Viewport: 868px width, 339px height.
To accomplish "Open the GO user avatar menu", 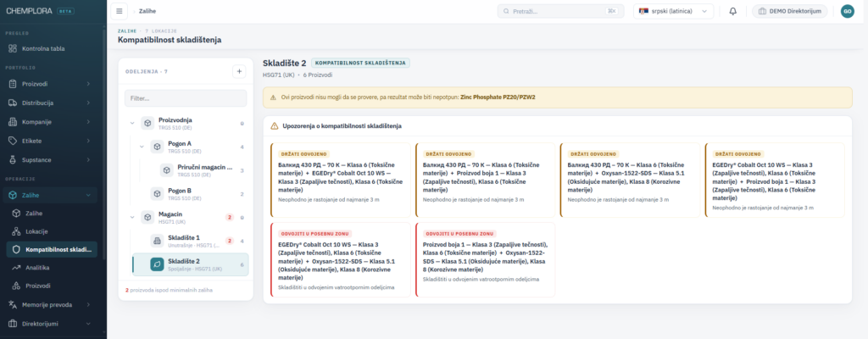I will [847, 11].
